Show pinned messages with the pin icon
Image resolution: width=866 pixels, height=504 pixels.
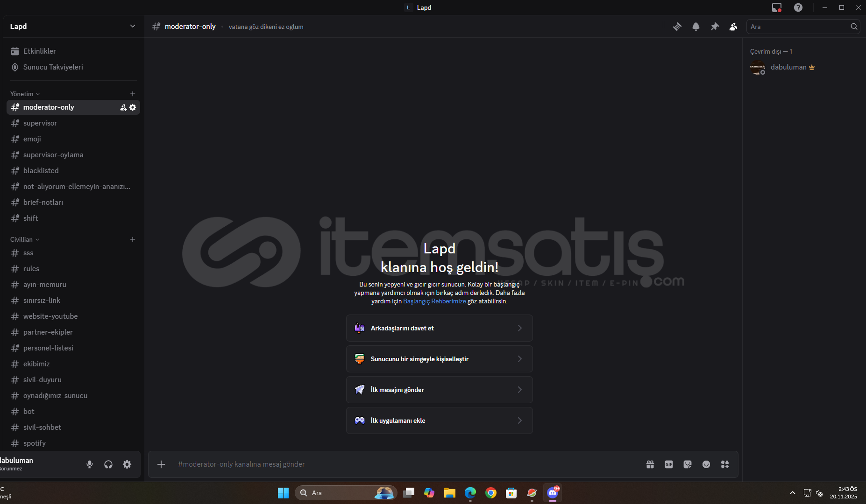click(x=715, y=27)
